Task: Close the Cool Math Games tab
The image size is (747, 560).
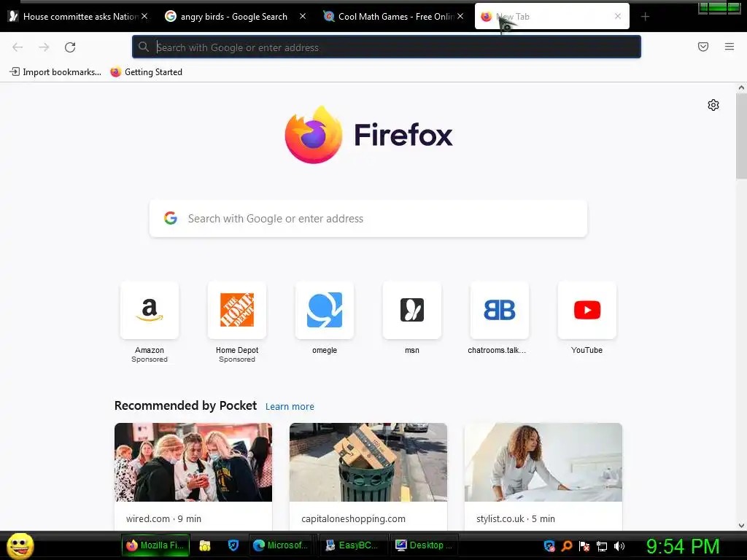Action: pyautogui.click(x=460, y=16)
